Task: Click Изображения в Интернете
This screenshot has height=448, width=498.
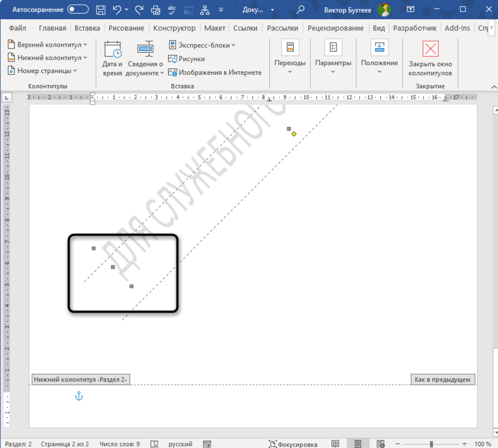Action: tap(215, 72)
